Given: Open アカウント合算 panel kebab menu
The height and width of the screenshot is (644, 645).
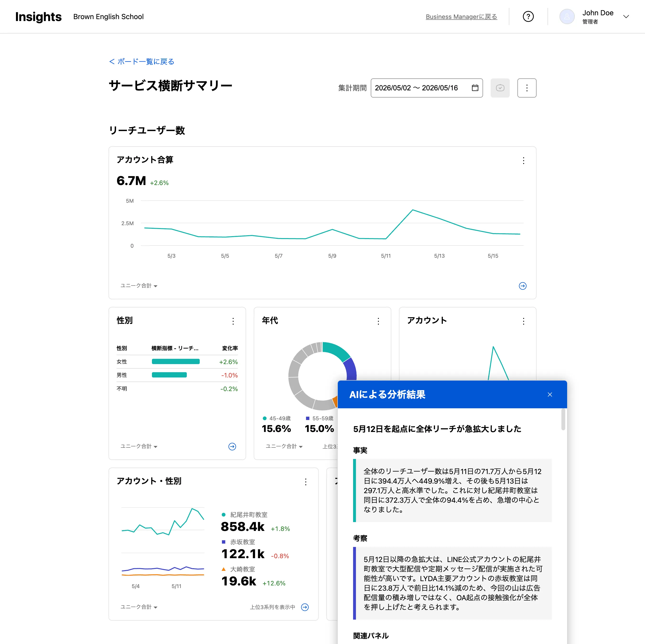Looking at the screenshot, I should click(x=523, y=161).
